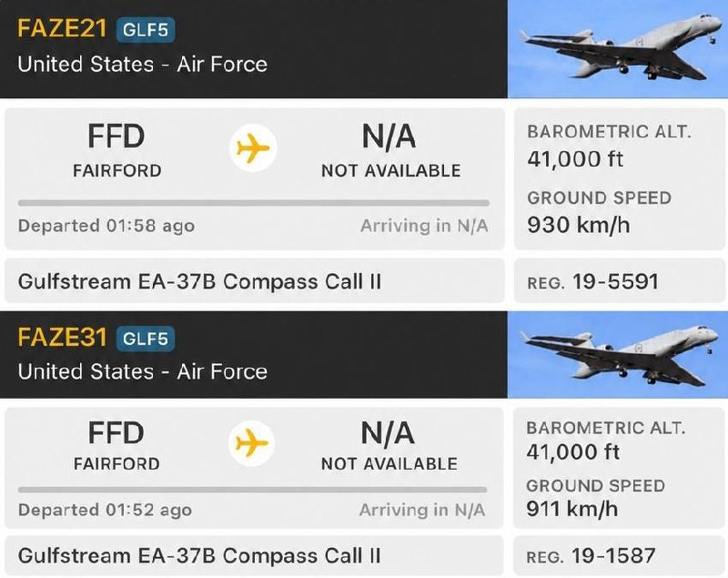
Task: Tap the N/A destination for FAZE21
Action: [x=390, y=150]
